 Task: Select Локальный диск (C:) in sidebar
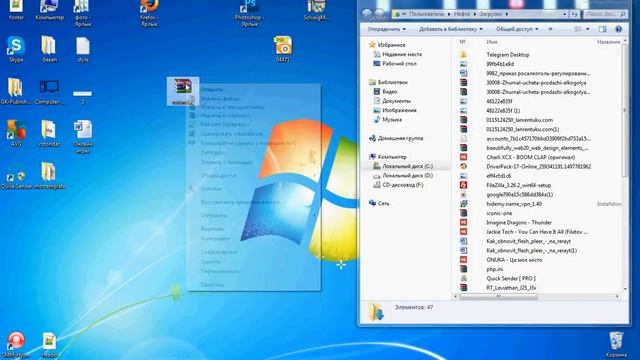coord(402,166)
